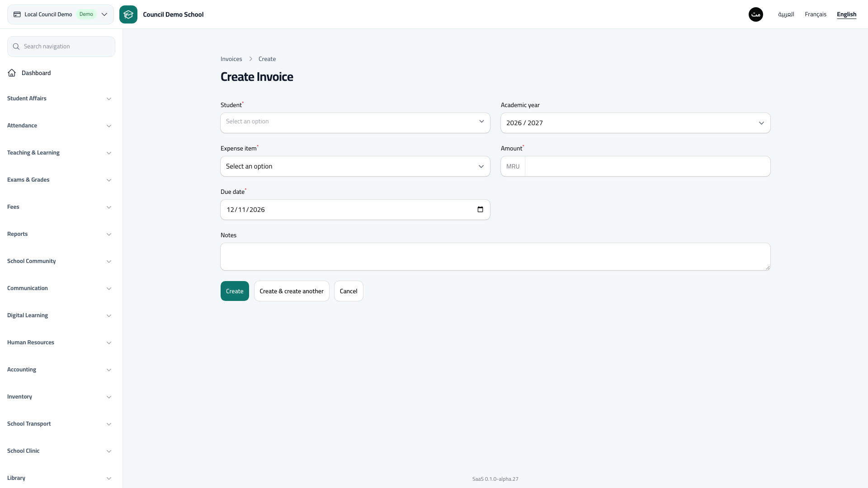Focus the Search navigation field
Screen dimensions: 868x488
pyautogui.click(x=61, y=47)
